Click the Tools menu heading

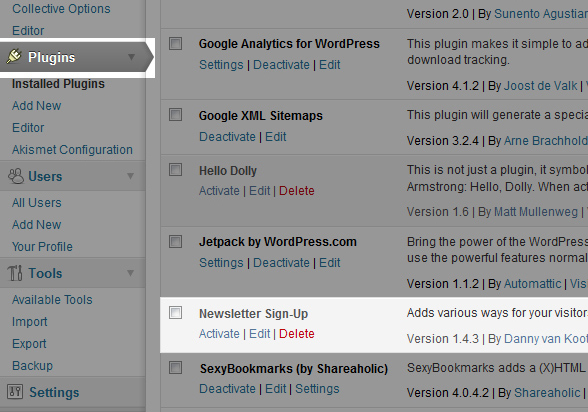coord(45,273)
